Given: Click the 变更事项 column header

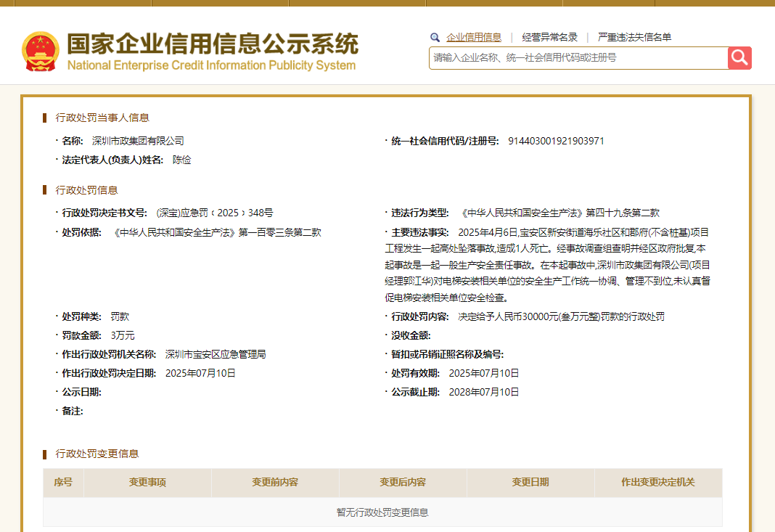Looking at the screenshot, I should [x=147, y=482].
